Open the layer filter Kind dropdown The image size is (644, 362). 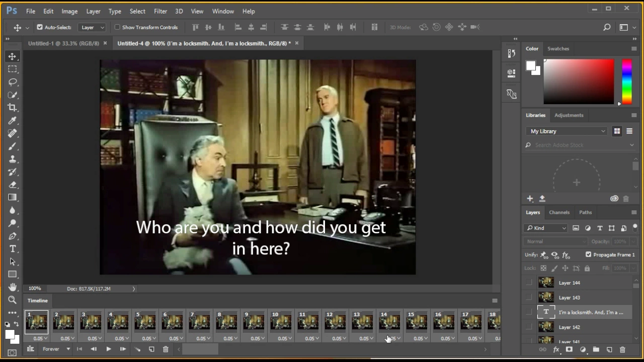(x=546, y=228)
